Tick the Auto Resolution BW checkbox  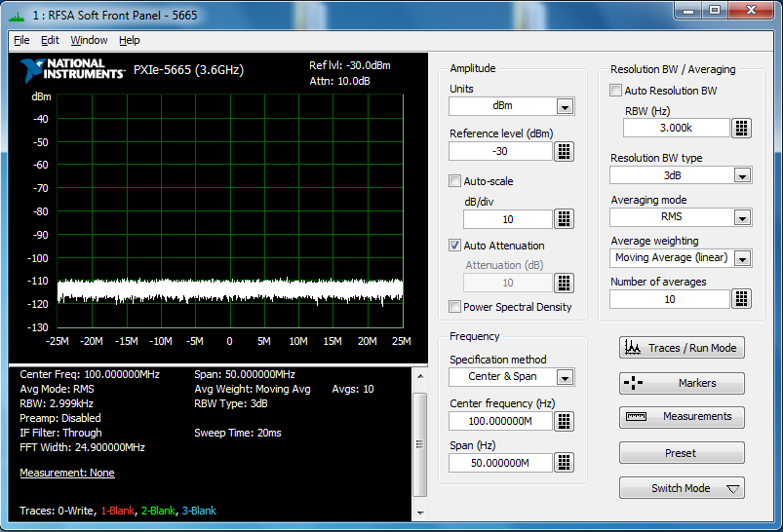click(x=615, y=91)
